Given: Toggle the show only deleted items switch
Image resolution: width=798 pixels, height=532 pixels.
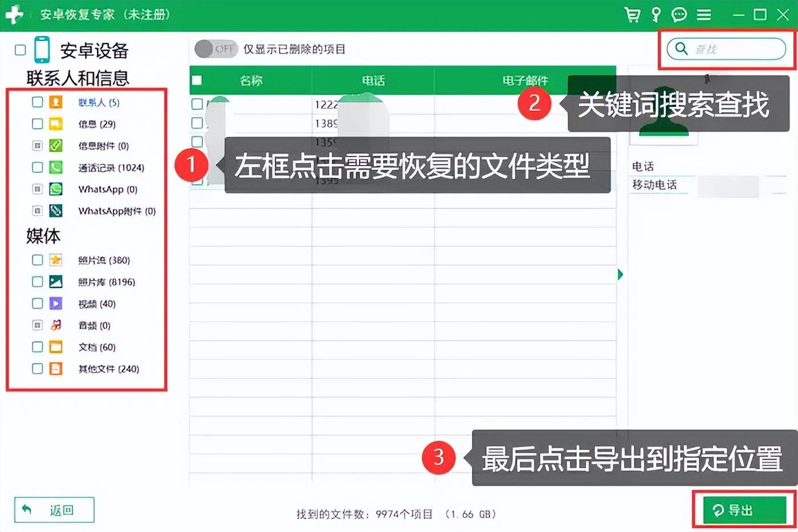Looking at the screenshot, I should click(215, 49).
